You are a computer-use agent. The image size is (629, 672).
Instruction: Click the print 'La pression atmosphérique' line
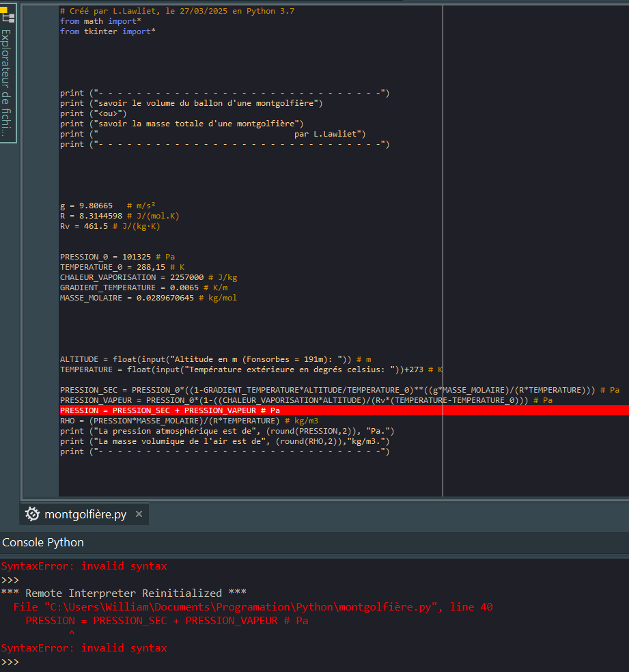227,432
